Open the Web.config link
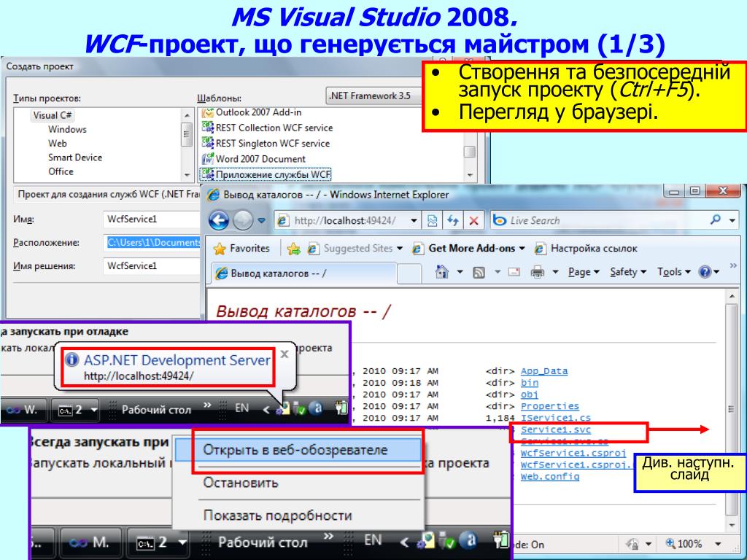Image resolution: width=747 pixels, height=560 pixels. (x=550, y=476)
